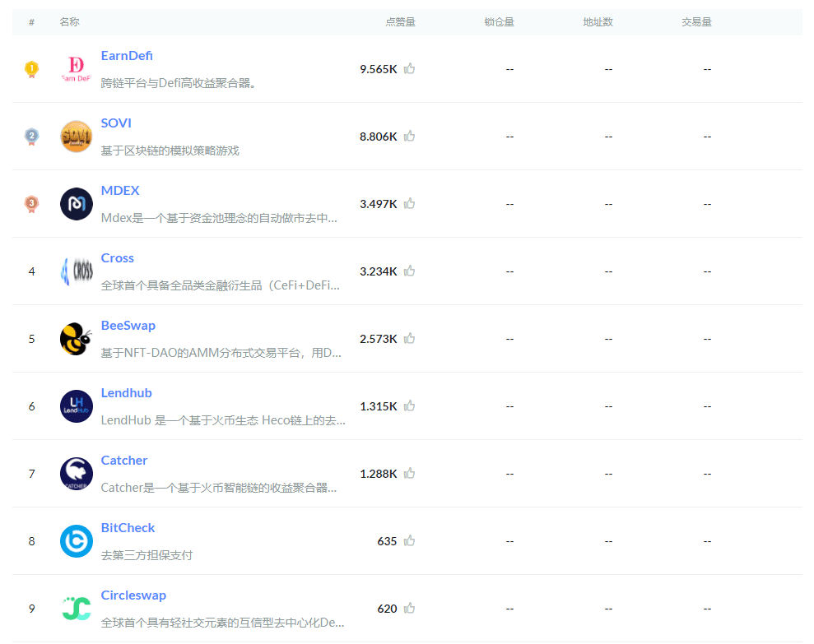Open the BeeSwap project link
This screenshot has height=644, width=814.
[x=128, y=326]
